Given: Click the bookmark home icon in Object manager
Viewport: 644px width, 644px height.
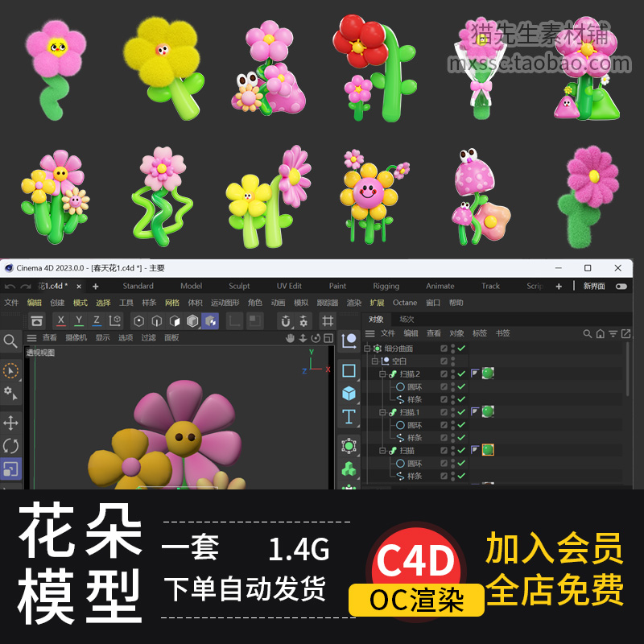Looking at the screenshot, I should 599,333.
